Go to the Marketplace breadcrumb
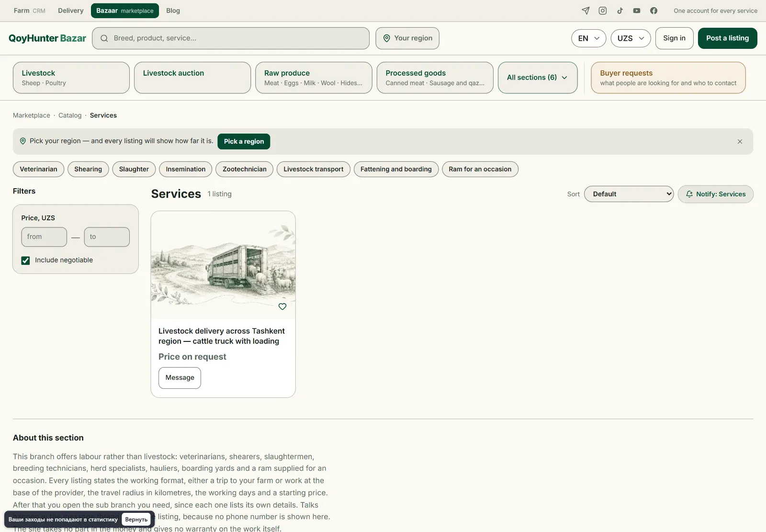The image size is (766, 532). [x=32, y=115]
